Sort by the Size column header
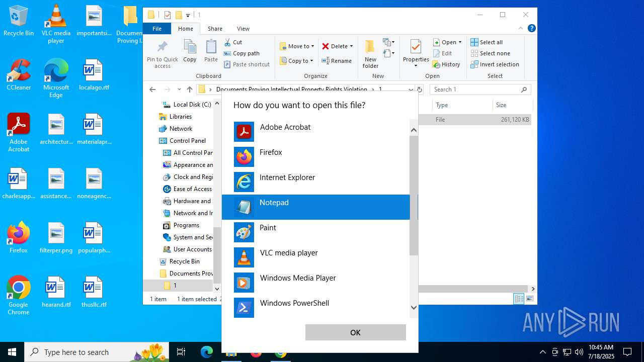644x362 pixels. point(512,105)
